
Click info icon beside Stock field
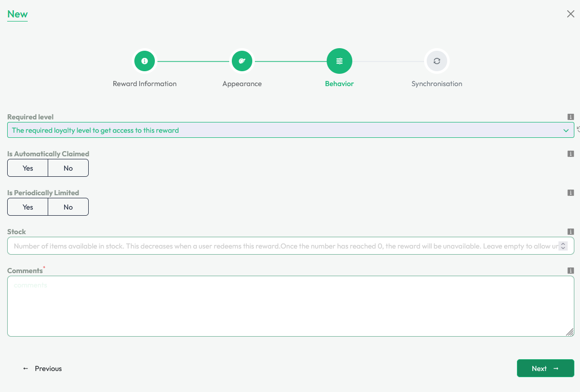tap(570, 232)
